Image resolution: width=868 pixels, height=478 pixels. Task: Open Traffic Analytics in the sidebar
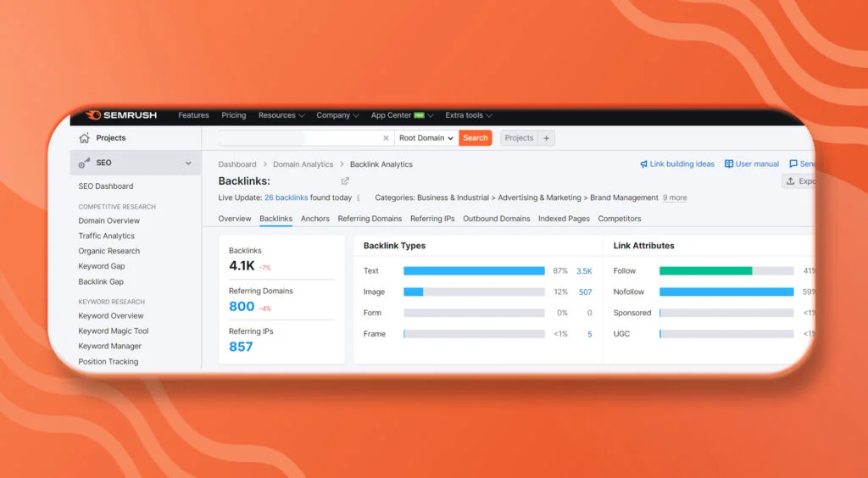106,236
